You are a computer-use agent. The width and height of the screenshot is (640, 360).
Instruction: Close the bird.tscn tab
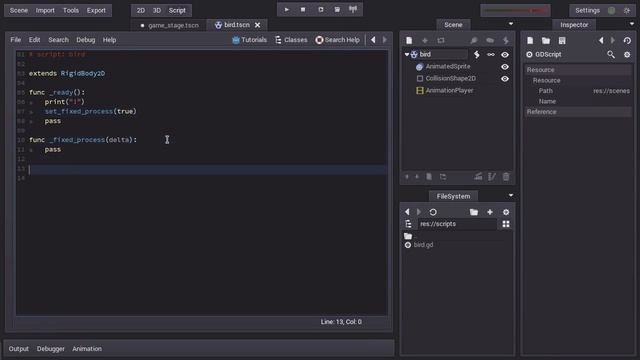coord(258,25)
